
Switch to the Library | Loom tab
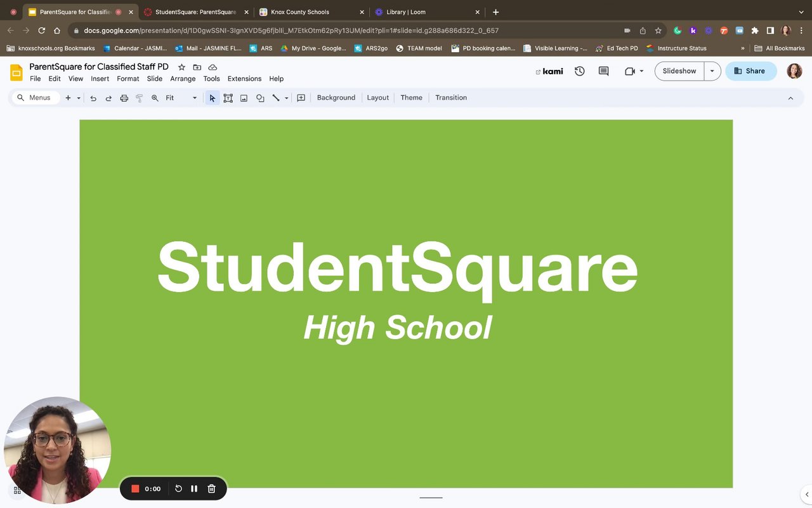pos(427,12)
